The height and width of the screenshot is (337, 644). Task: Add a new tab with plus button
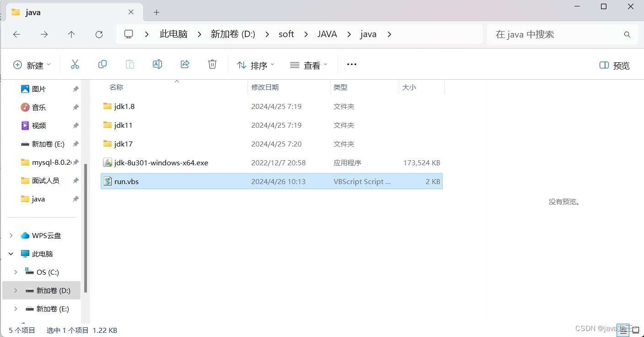coord(157,12)
